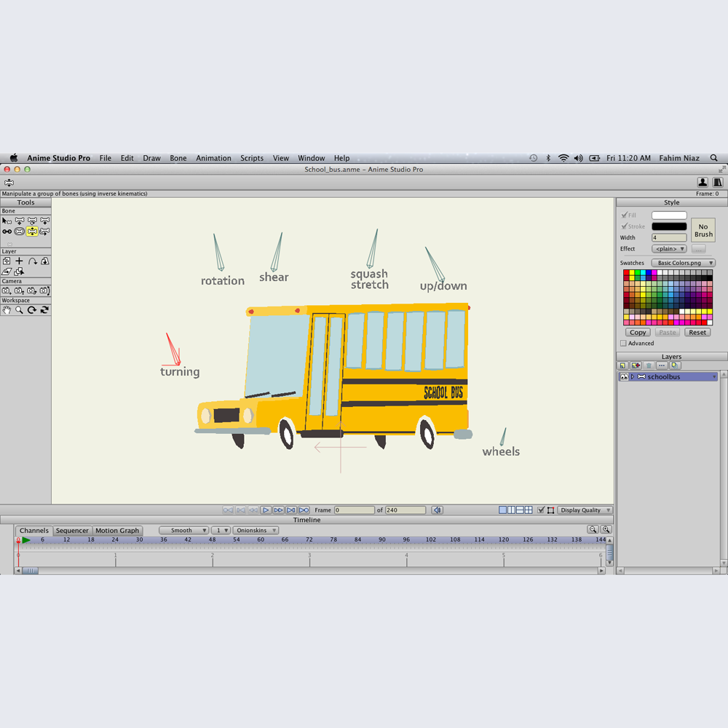Viewport: 728px width, 728px height.
Task: Open the Display Quality dropdown
Action: click(x=585, y=510)
